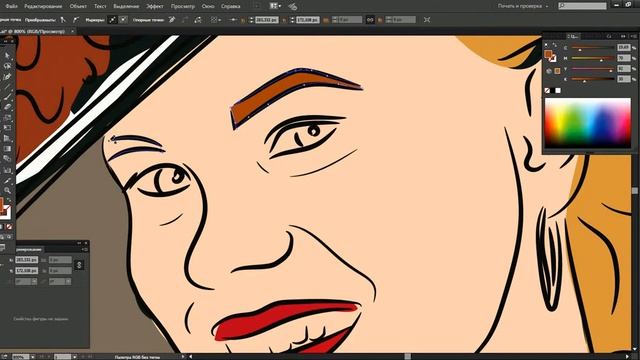Set toolbox color to None
Screen dimensions: 640x360
pyautogui.click(x=9, y=227)
